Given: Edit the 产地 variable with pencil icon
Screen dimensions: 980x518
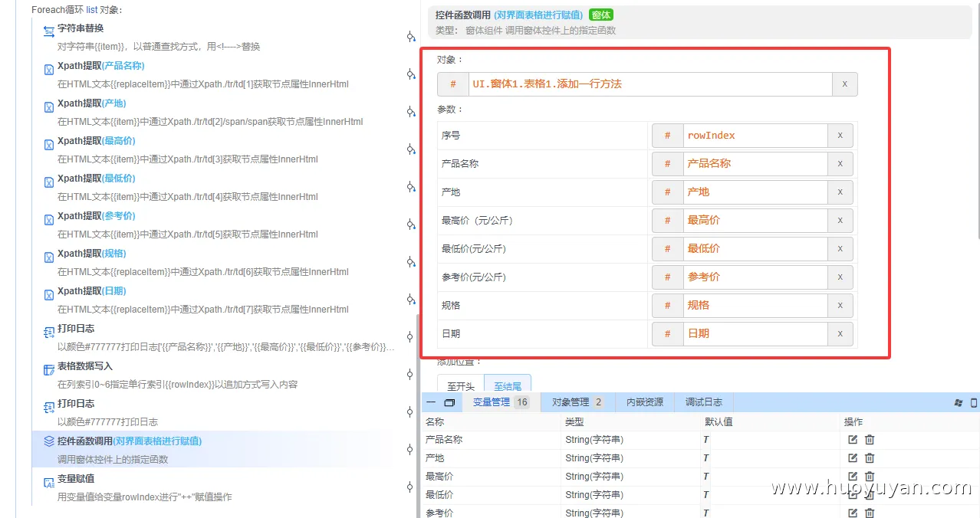Looking at the screenshot, I should point(853,458).
